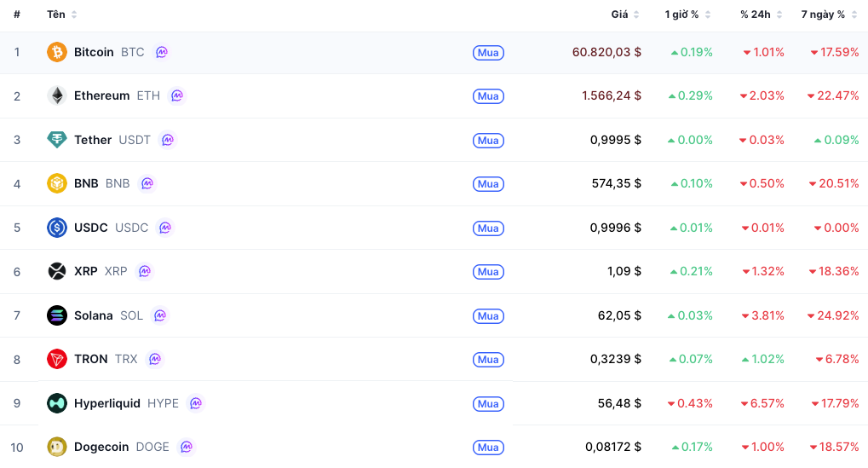Open the community chat icon next to HYPE

click(196, 403)
